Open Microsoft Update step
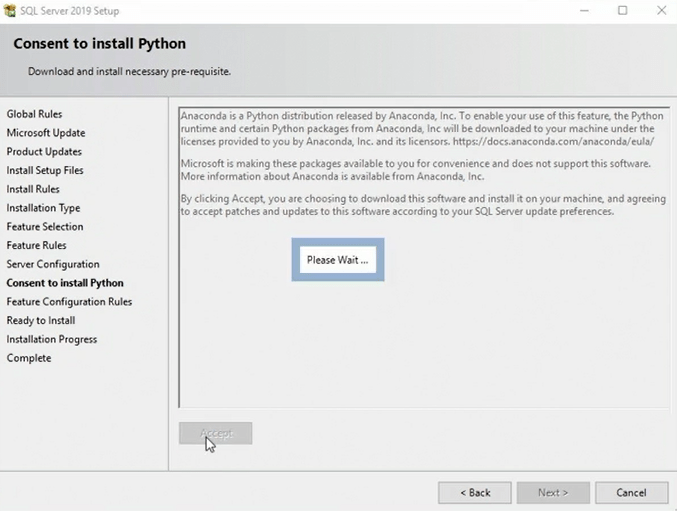 [x=45, y=133]
